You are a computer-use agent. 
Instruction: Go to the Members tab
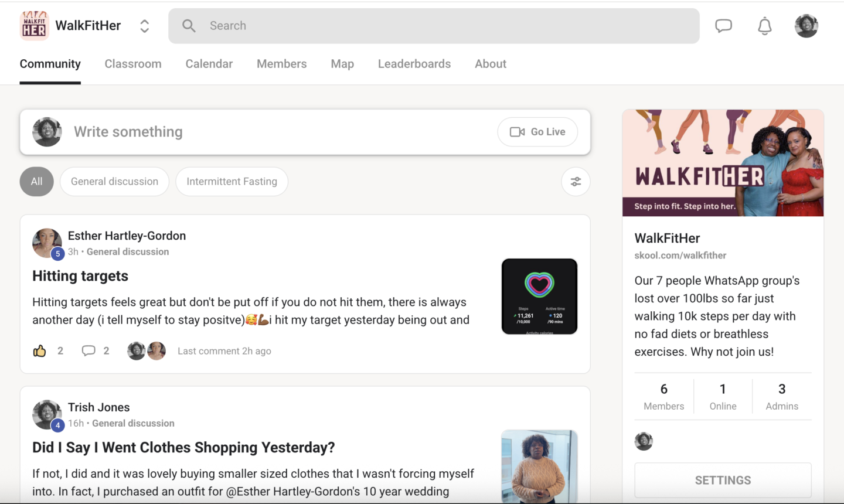(x=282, y=64)
